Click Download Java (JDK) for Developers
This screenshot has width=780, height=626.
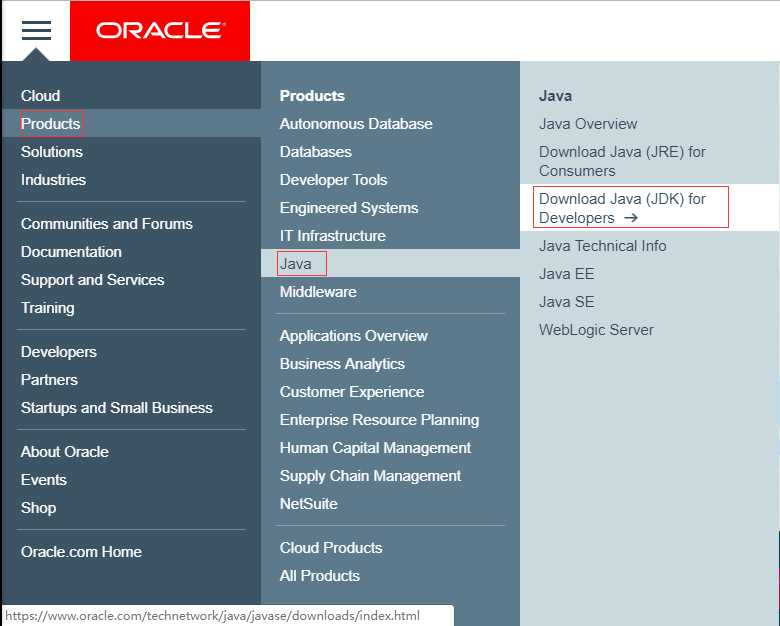(x=622, y=208)
